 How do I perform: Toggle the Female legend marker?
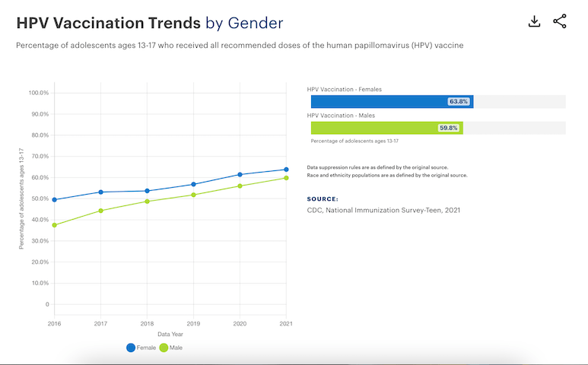(x=131, y=348)
